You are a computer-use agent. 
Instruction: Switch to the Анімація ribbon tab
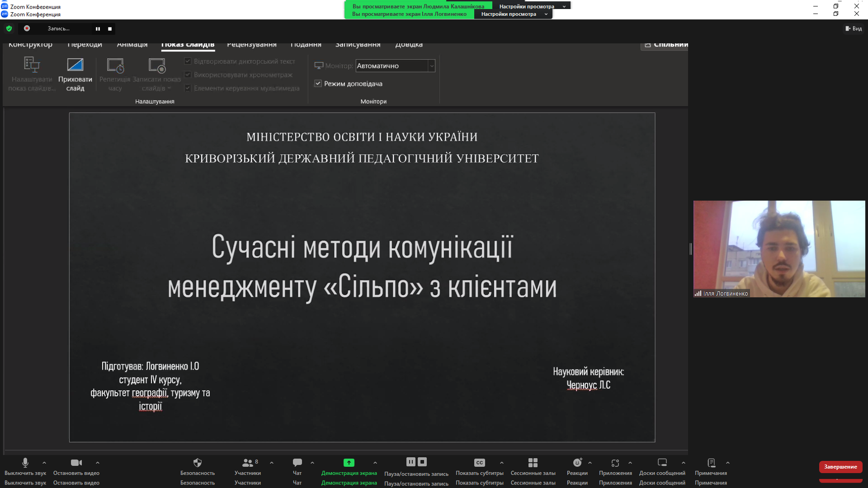coord(132,44)
